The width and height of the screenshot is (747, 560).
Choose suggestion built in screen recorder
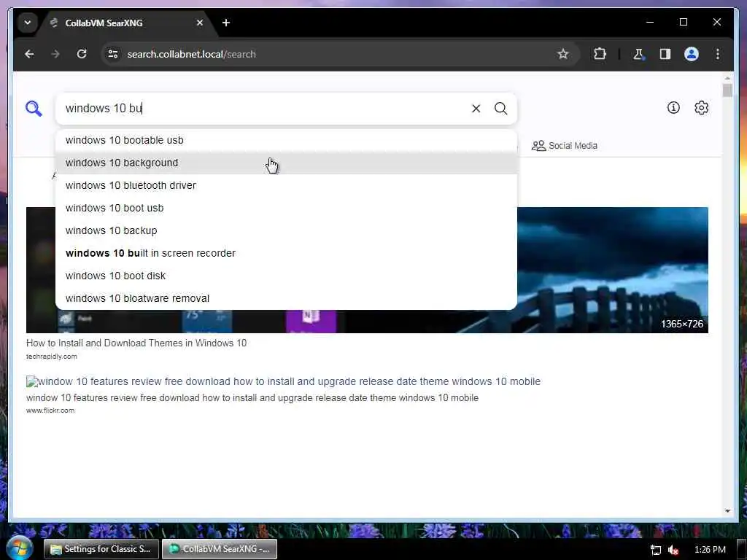pyautogui.click(x=286, y=253)
